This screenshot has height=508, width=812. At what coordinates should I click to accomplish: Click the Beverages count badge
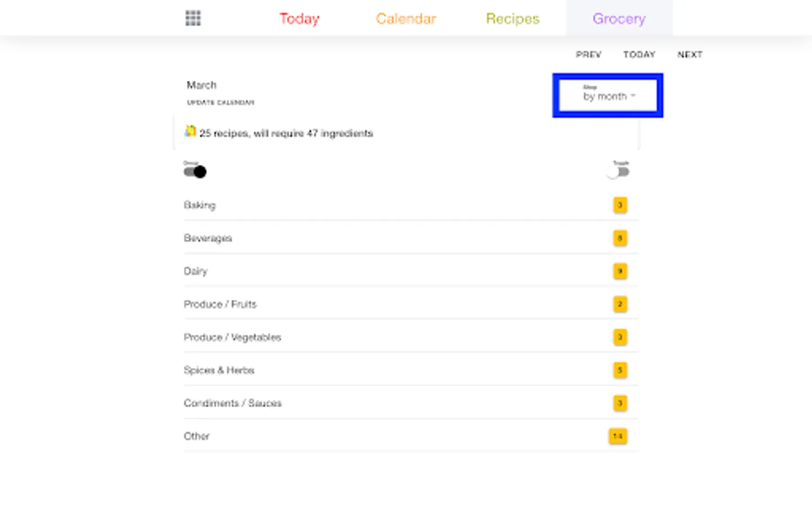(x=620, y=238)
